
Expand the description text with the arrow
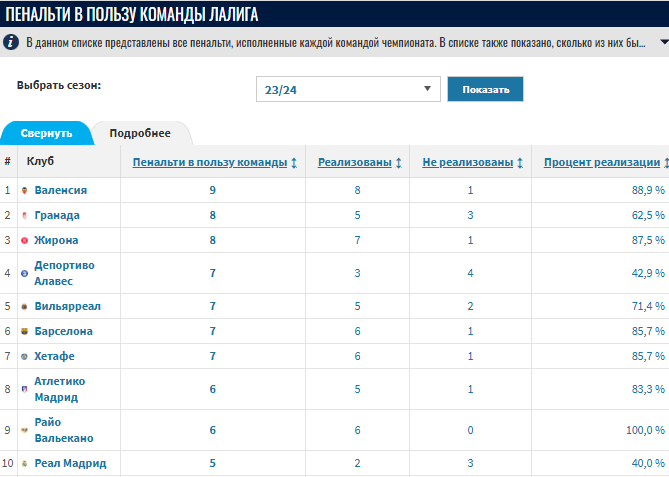tap(664, 42)
